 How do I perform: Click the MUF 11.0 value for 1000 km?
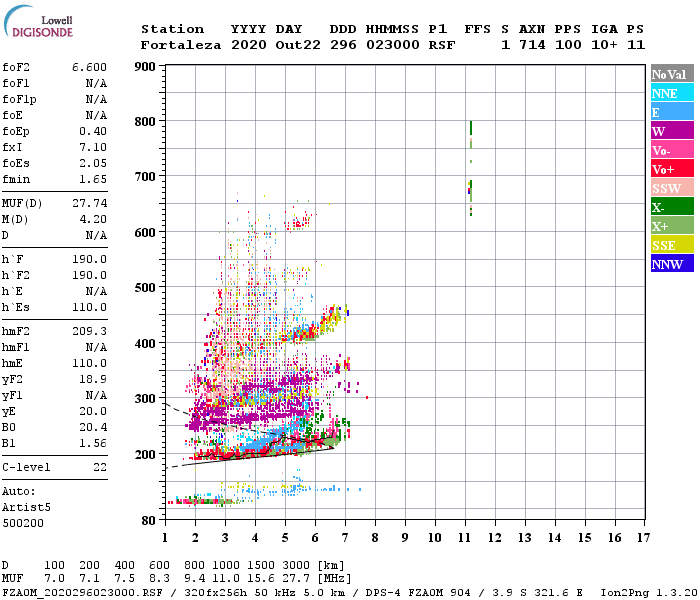pyautogui.click(x=226, y=579)
